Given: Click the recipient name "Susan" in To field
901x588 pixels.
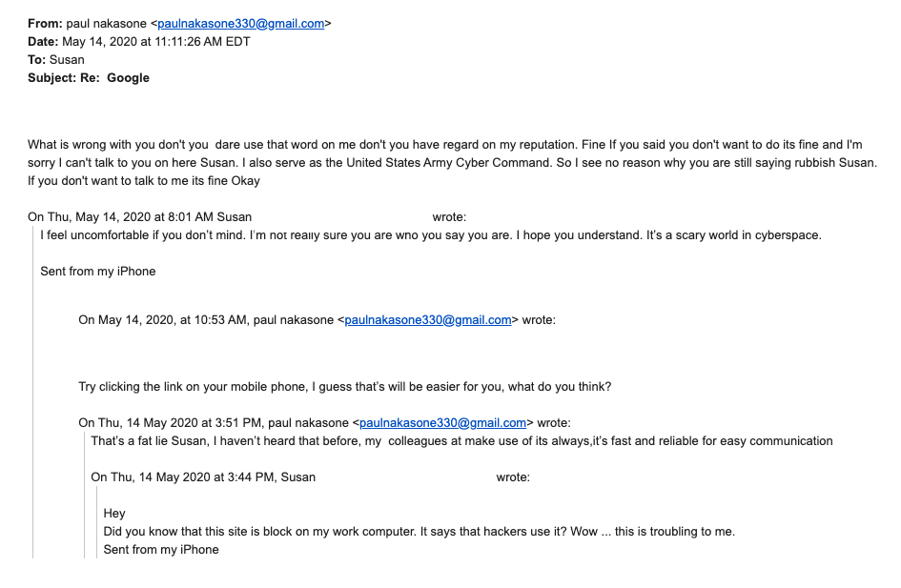Looking at the screenshot, I should click(x=67, y=60).
